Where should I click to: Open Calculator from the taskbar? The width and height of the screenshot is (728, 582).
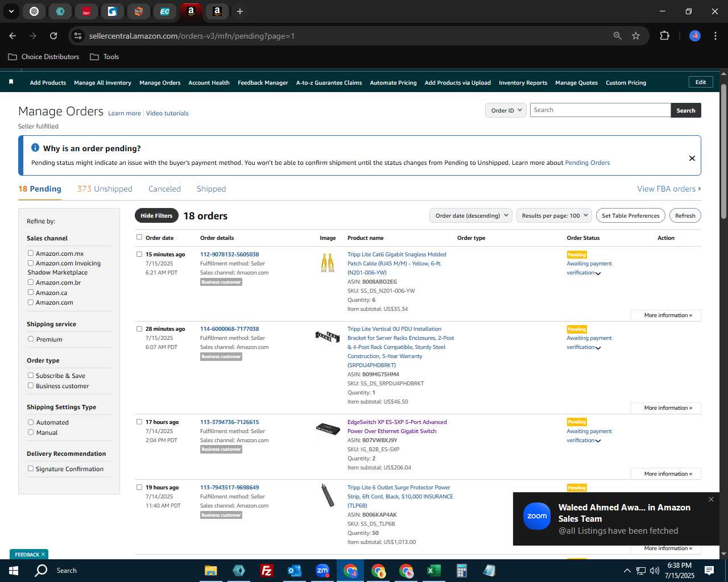461,571
